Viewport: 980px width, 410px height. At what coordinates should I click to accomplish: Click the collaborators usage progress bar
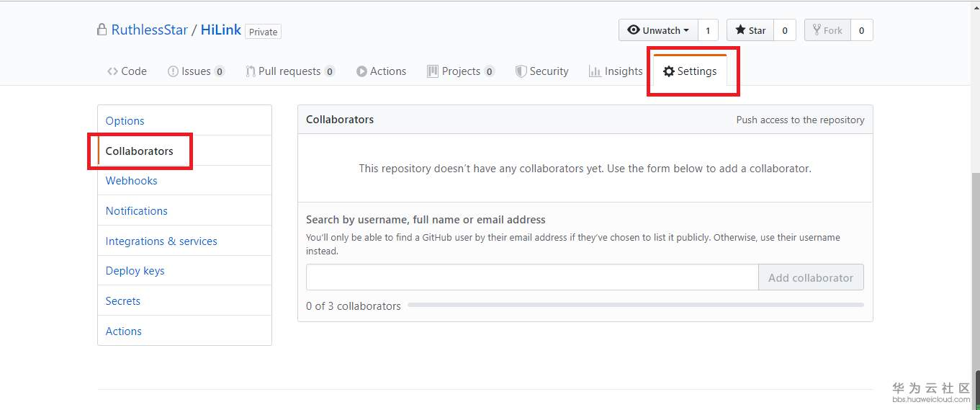tap(635, 306)
